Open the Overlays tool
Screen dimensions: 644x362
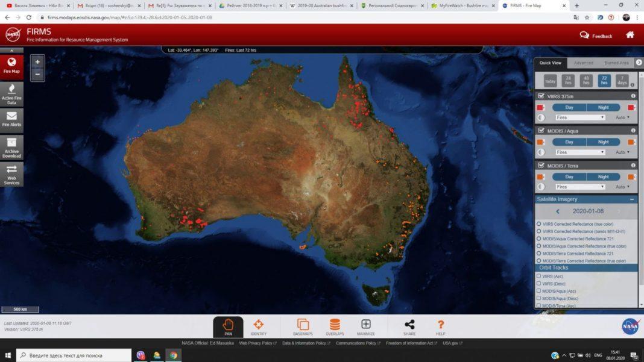(335, 327)
